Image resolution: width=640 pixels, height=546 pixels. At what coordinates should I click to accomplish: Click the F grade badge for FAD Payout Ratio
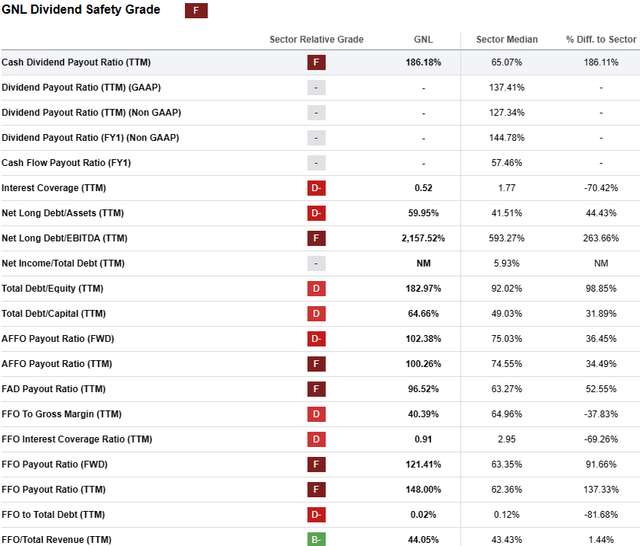[316, 389]
